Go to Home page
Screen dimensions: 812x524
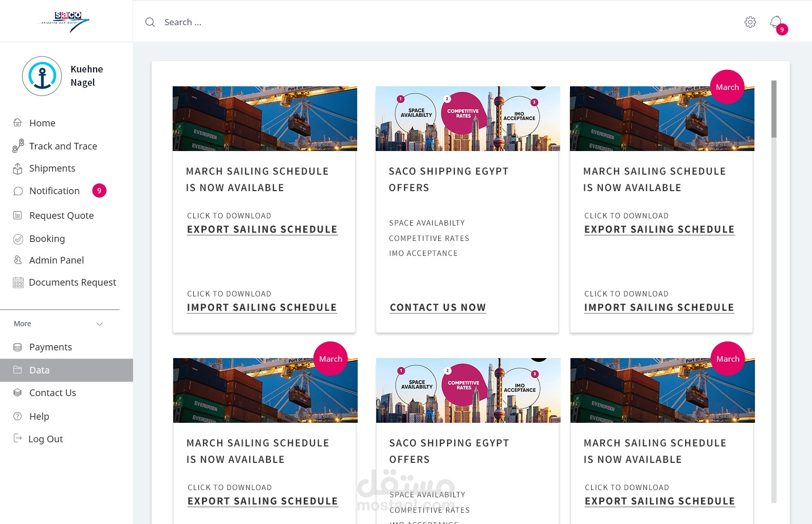pyautogui.click(x=42, y=123)
